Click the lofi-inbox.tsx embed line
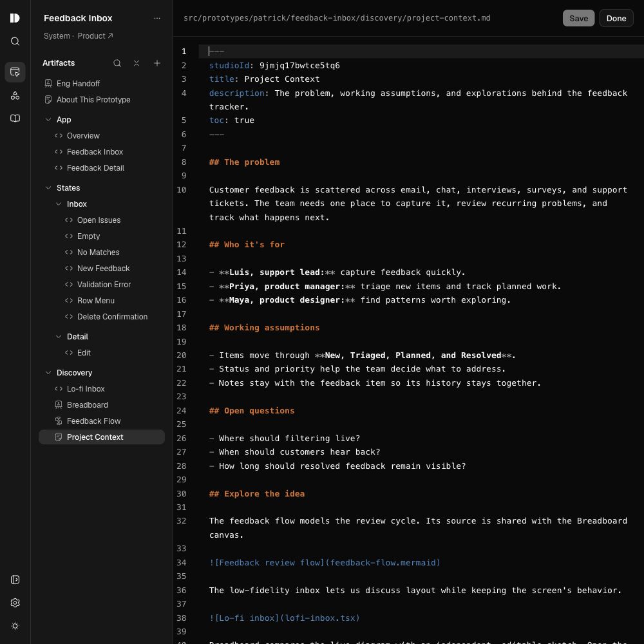 click(284, 618)
